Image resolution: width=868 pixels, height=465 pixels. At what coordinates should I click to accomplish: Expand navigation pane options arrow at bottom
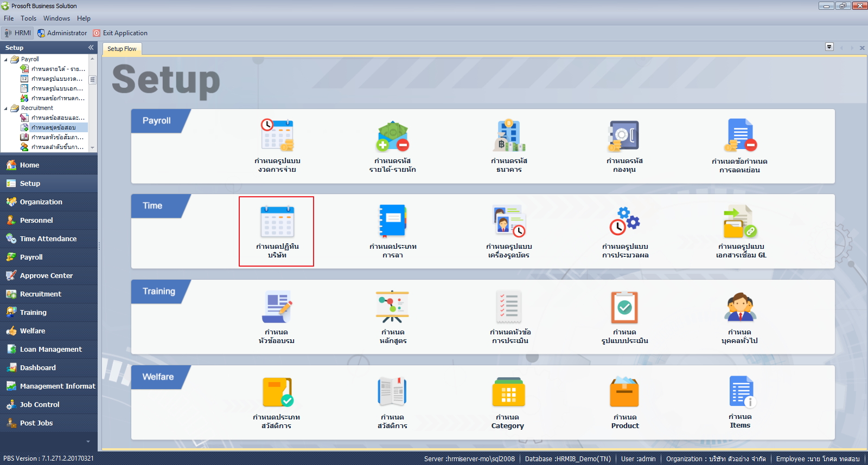coord(88,442)
